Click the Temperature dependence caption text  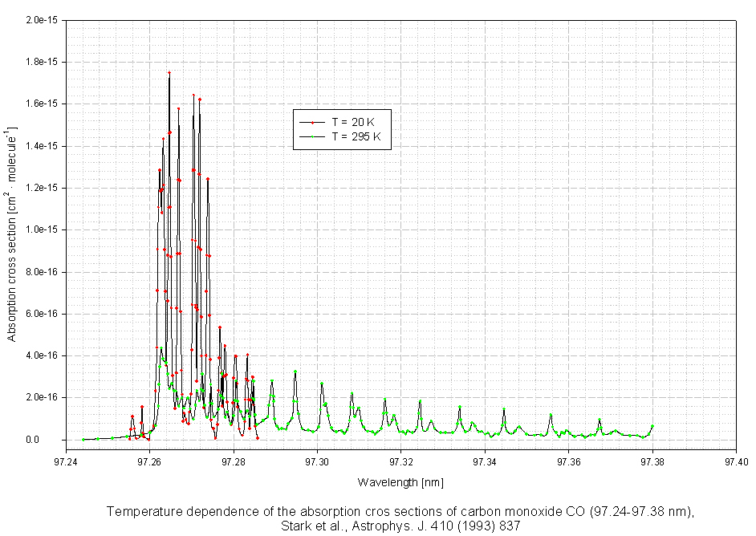(400, 512)
